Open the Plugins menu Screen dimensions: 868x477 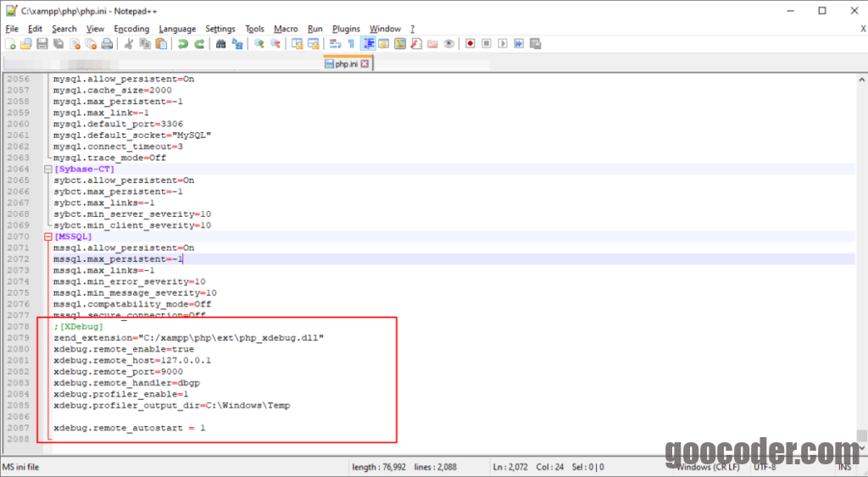coord(346,29)
